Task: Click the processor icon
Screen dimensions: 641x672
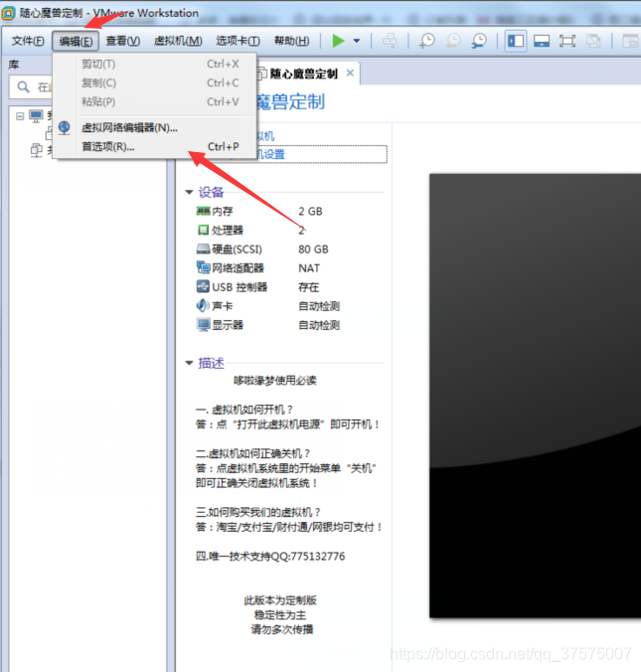Action: (x=203, y=231)
